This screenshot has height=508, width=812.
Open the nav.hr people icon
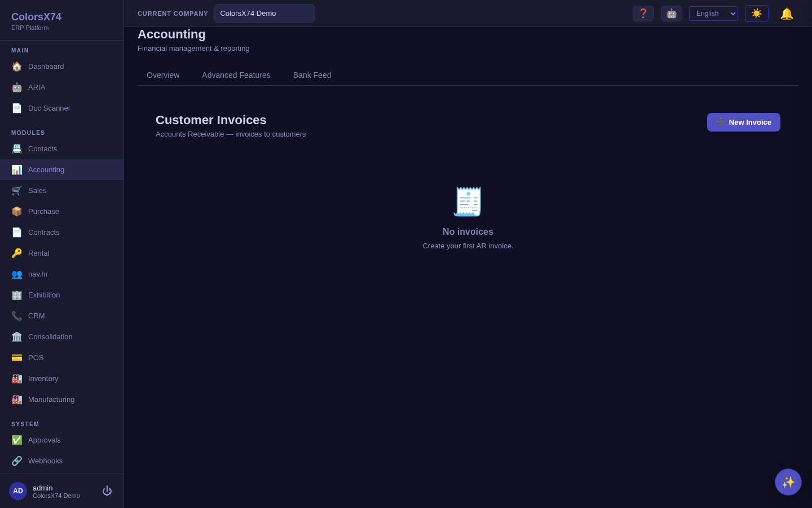pyautogui.click(x=17, y=274)
